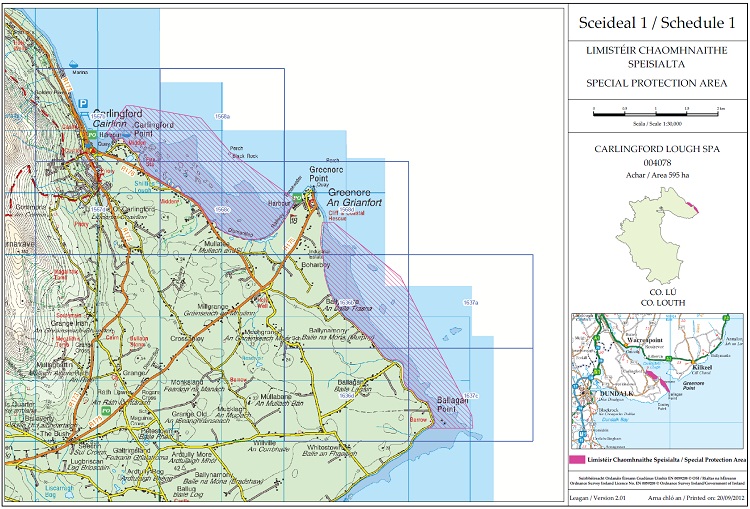The height and width of the screenshot is (509, 750).
Task: Click the picnic table symbol below parking sign
Action: click(x=84, y=114)
